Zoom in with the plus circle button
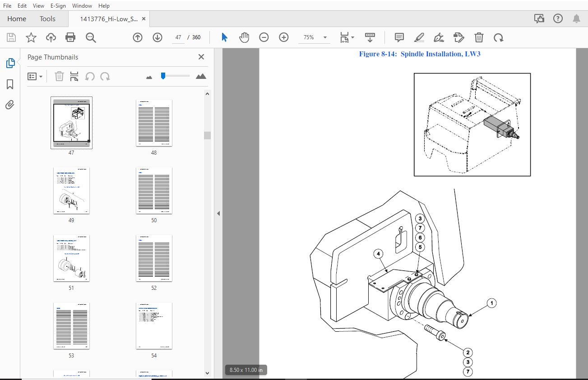 click(x=284, y=37)
